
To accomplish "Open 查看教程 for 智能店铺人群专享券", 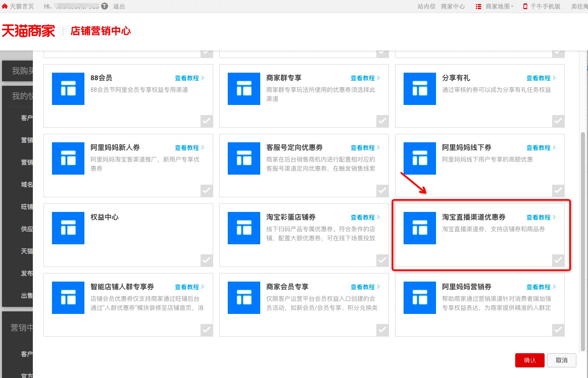I will [x=189, y=287].
